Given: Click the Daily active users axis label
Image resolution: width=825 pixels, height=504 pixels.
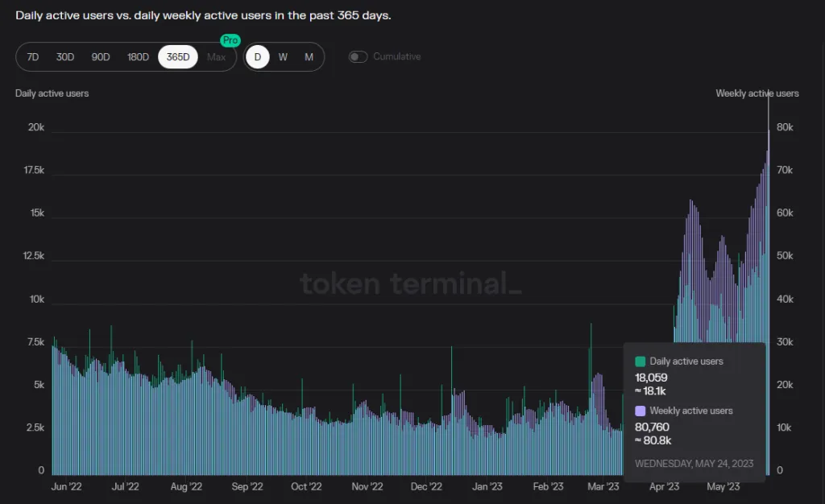Looking at the screenshot, I should (x=52, y=93).
